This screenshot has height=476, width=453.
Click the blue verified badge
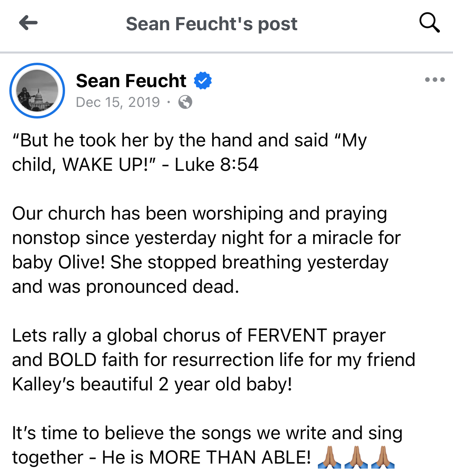tap(203, 81)
